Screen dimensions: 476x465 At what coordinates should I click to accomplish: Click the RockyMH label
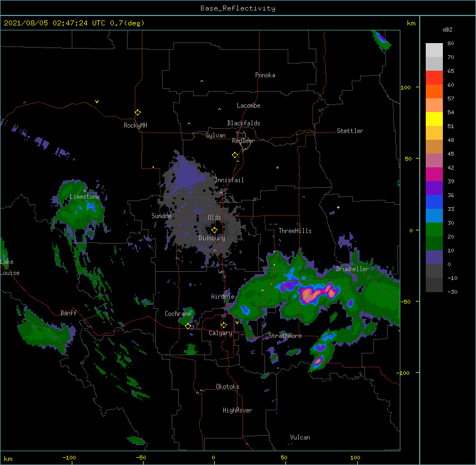pos(135,125)
